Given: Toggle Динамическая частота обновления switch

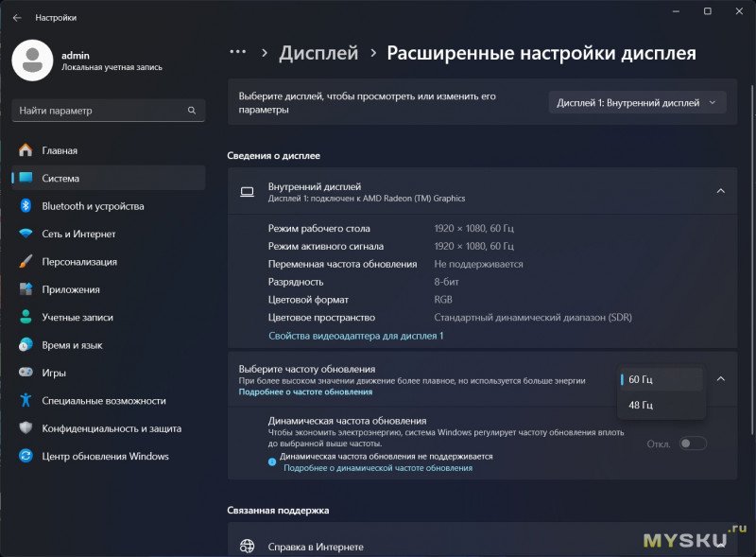Looking at the screenshot, I should pyautogui.click(x=693, y=444).
